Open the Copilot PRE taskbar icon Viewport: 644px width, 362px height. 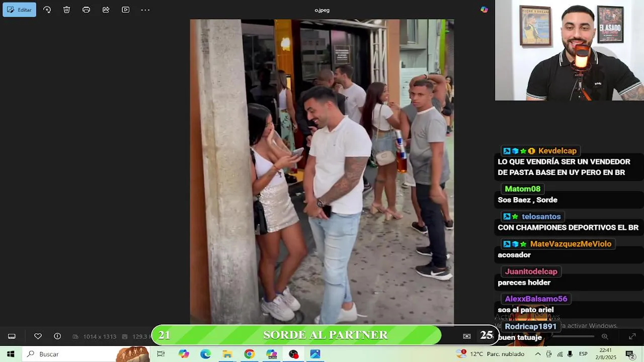coord(272,354)
